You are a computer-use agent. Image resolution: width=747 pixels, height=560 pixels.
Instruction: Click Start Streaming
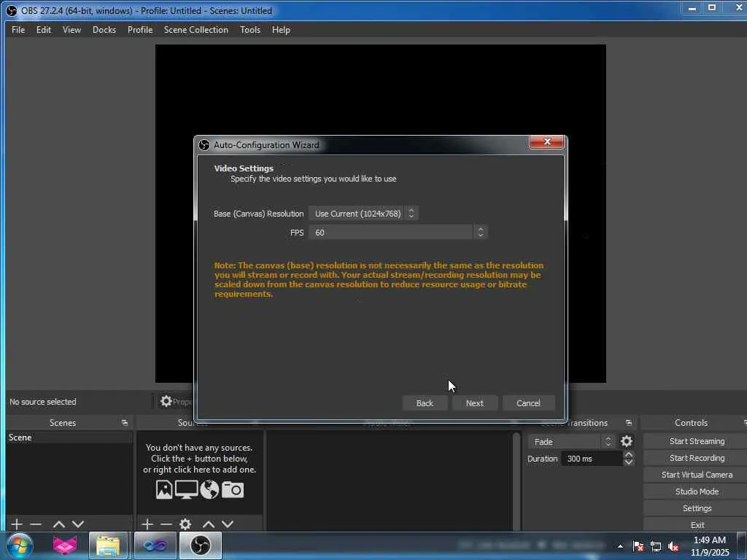(697, 441)
